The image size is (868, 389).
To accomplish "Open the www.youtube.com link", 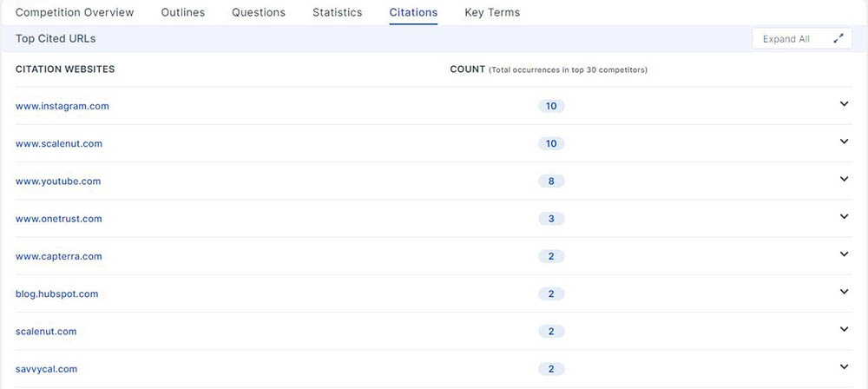I will (x=58, y=181).
